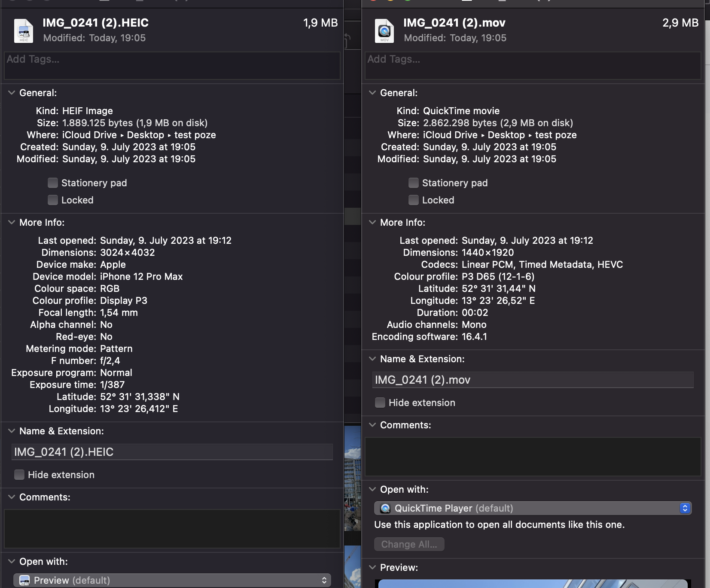Viewport: 710px width, 588px height.
Task: Click the IMG_0241 (2).HEIC name field
Action: (172, 452)
